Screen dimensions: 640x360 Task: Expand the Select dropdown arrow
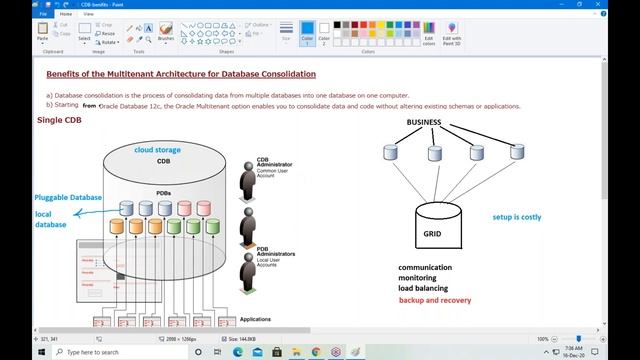84,43
